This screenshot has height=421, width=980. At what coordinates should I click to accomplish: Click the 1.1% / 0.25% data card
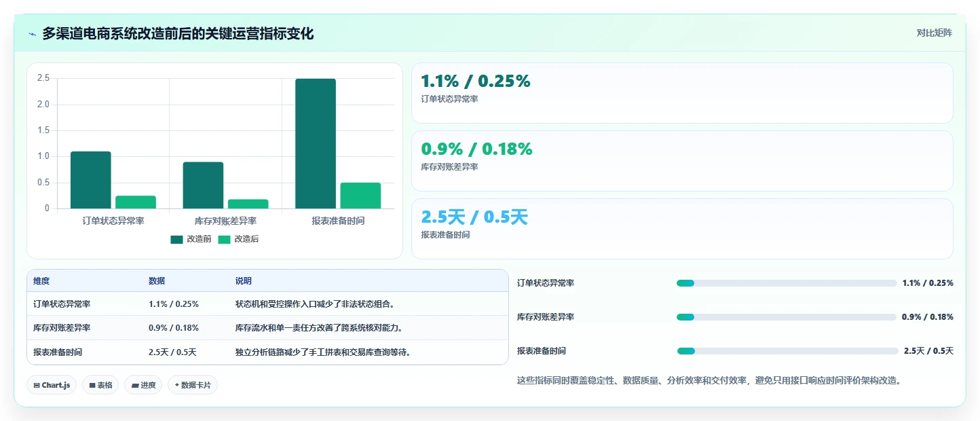[x=682, y=93]
